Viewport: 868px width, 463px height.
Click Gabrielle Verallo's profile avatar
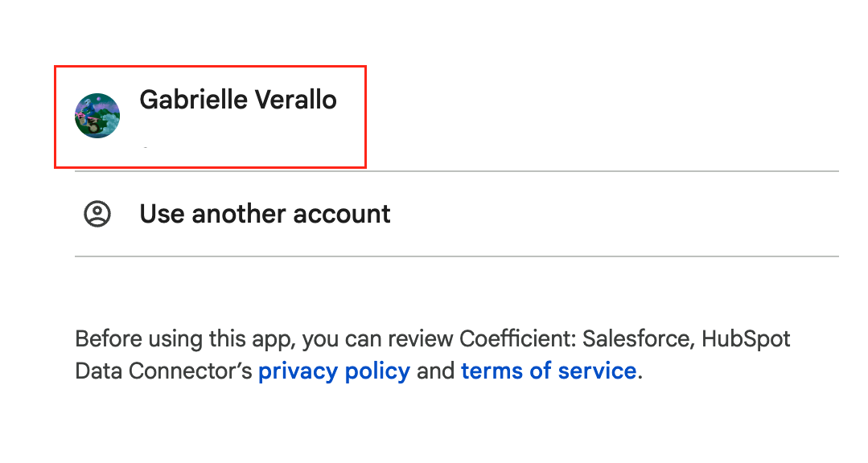[97, 116]
